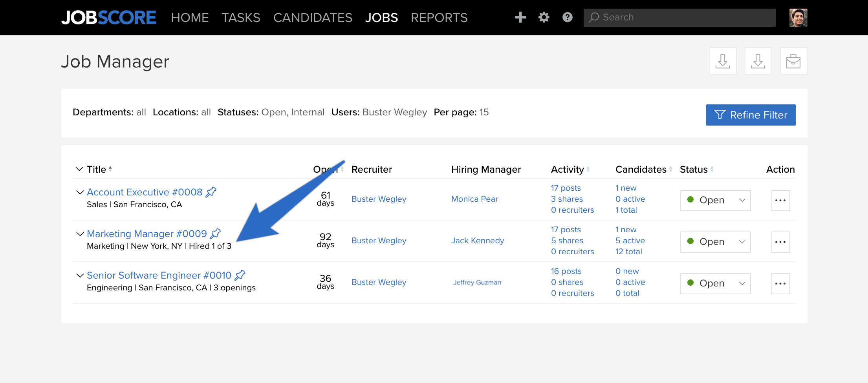
Task: Open TASKS in top navigation
Action: click(241, 18)
